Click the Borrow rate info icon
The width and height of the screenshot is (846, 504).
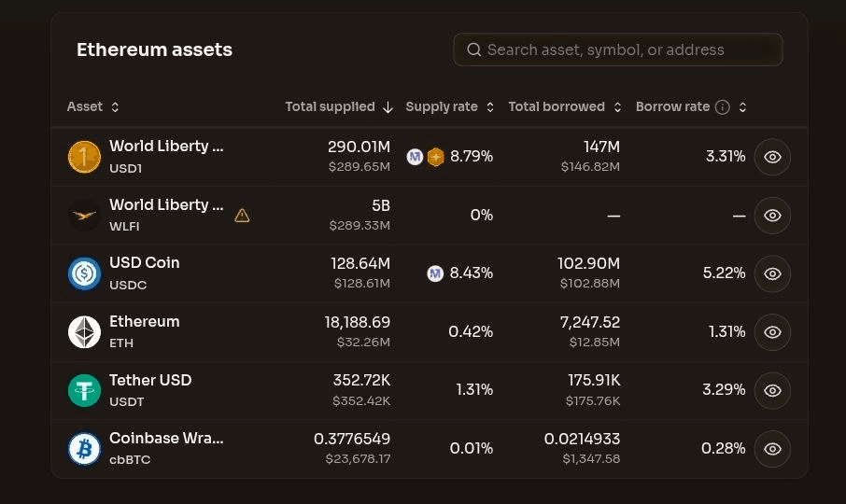[723, 107]
